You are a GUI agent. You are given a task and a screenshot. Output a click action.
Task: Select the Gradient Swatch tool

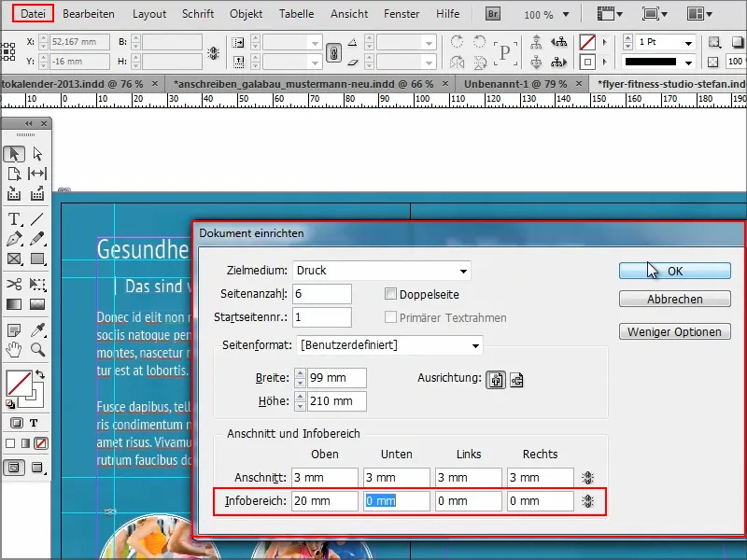pyautogui.click(x=14, y=304)
